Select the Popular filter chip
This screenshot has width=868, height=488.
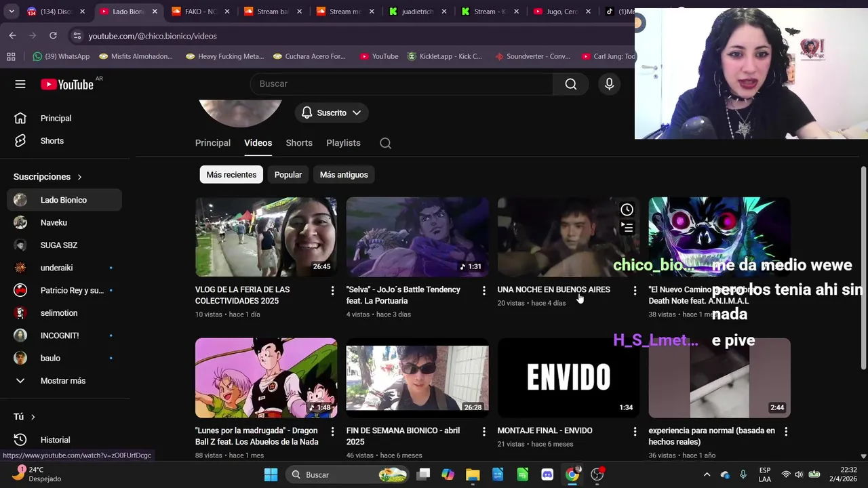point(288,175)
